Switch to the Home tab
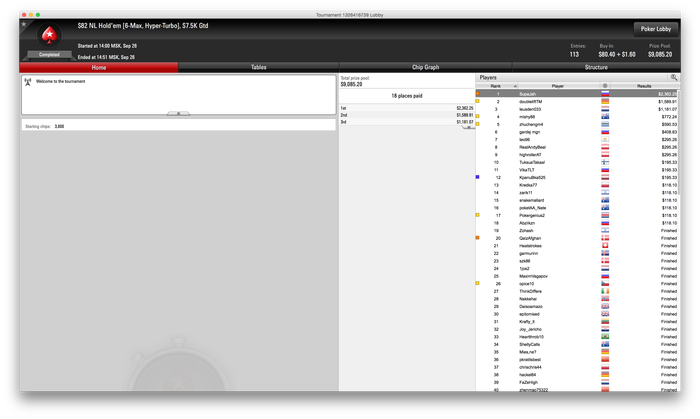 click(99, 67)
